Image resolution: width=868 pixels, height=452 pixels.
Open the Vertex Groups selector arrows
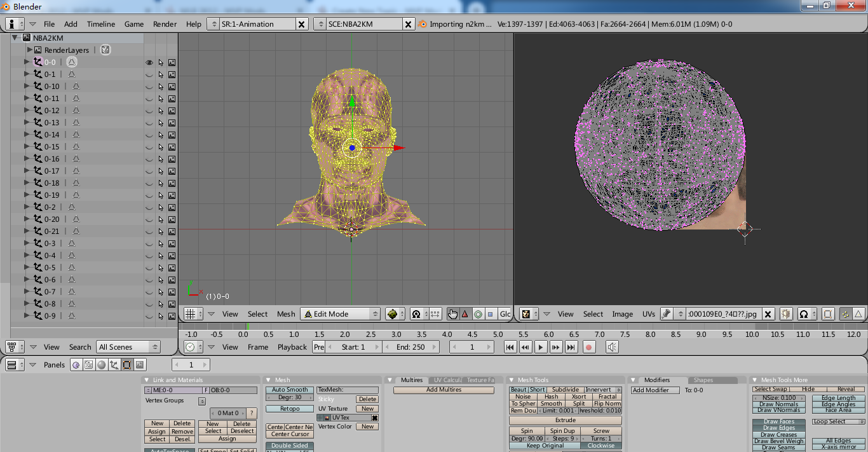[202, 401]
